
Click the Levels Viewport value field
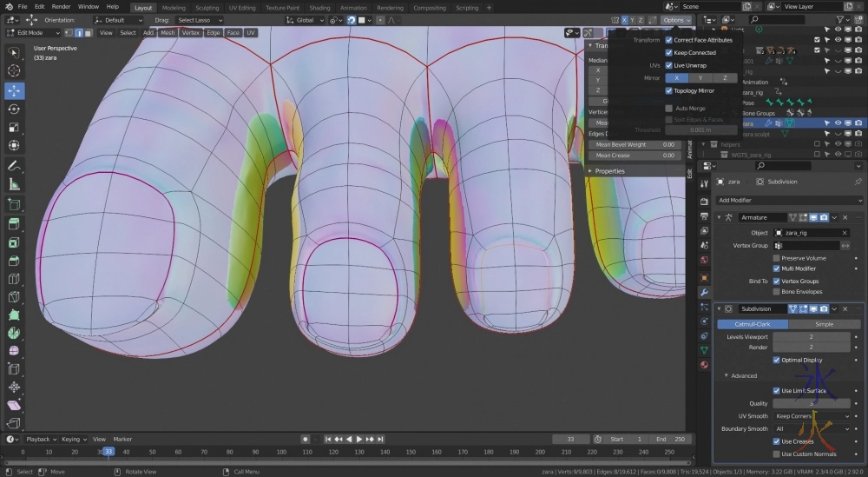[x=811, y=336]
